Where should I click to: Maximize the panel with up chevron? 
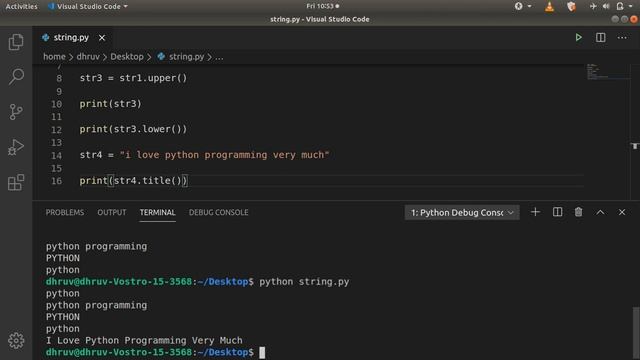[600, 212]
